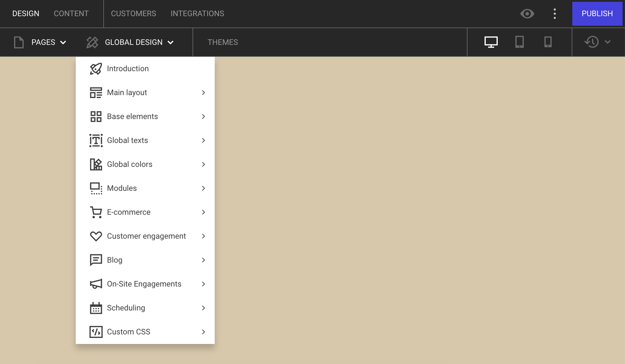Click the Introduction rocket icon

click(x=96, y=69)
